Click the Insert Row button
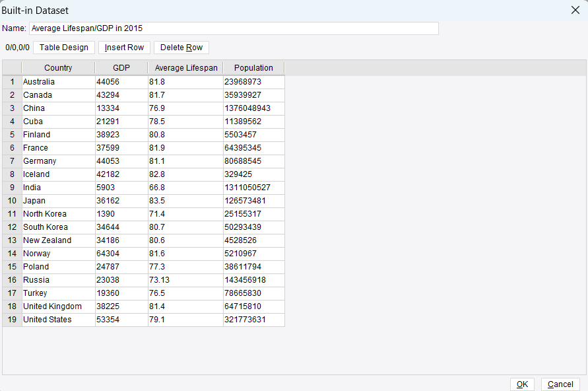Screen dimensions: 588x391 click(124, 48)
